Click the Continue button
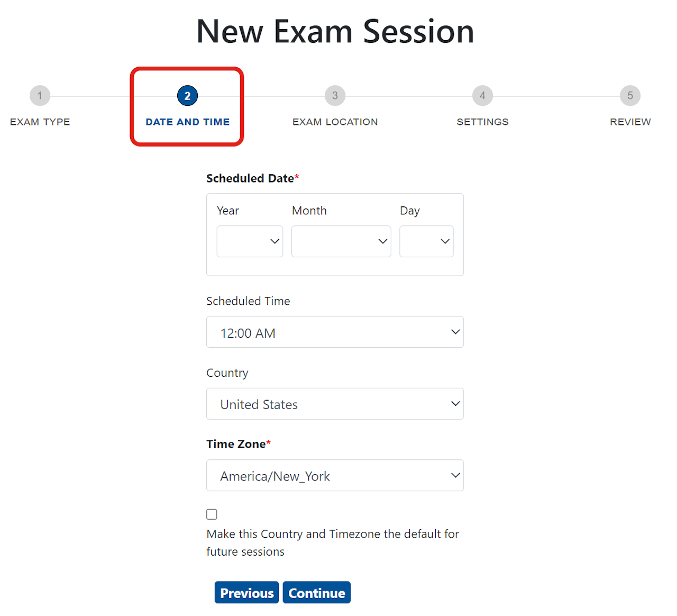Image resolution: width=677 pixels, height=616 pixels. tap(316, 593)
